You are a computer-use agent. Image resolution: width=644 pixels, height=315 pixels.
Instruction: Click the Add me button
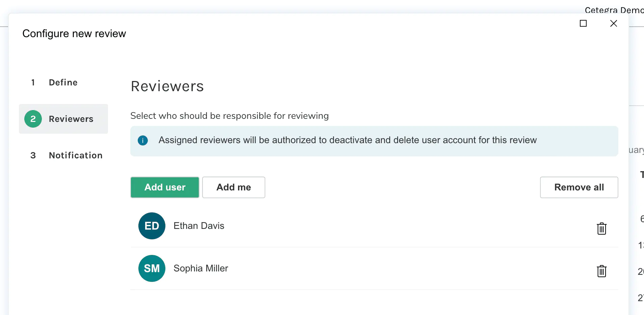pyautogui.click(x=234, y=187)
